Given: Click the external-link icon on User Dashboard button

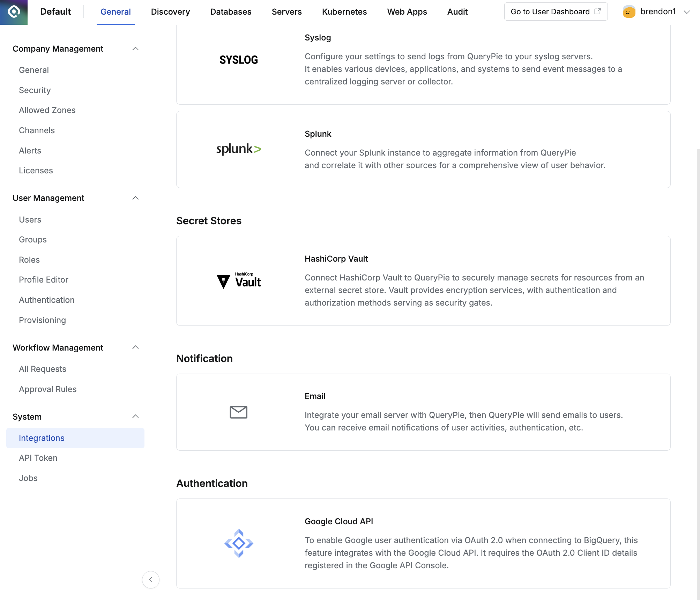Looking at the screenshot, I should pyautogui.click(x=597, y=11).
